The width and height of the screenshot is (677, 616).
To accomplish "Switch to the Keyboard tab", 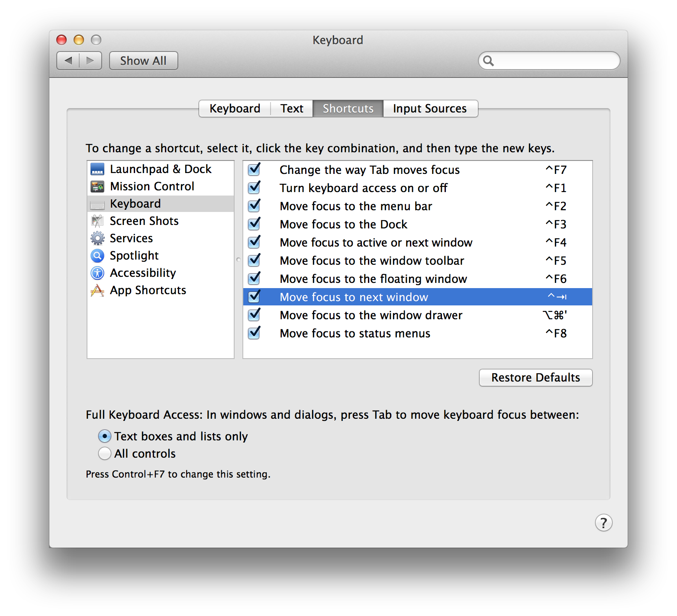I will pos(235,109).
